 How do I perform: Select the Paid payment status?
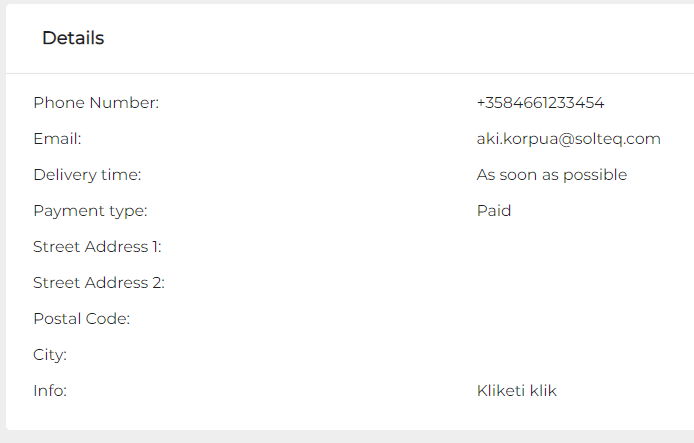point(494,211)
